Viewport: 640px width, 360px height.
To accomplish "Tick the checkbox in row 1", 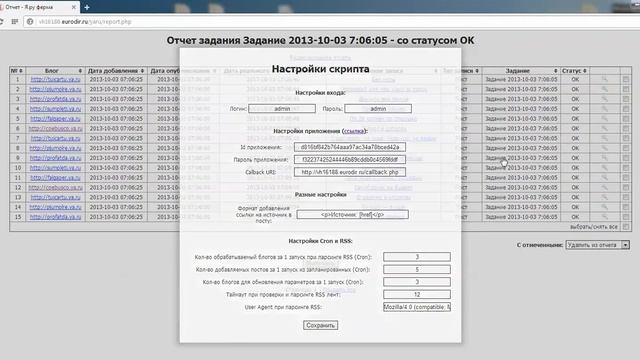I will click(626, 79).
